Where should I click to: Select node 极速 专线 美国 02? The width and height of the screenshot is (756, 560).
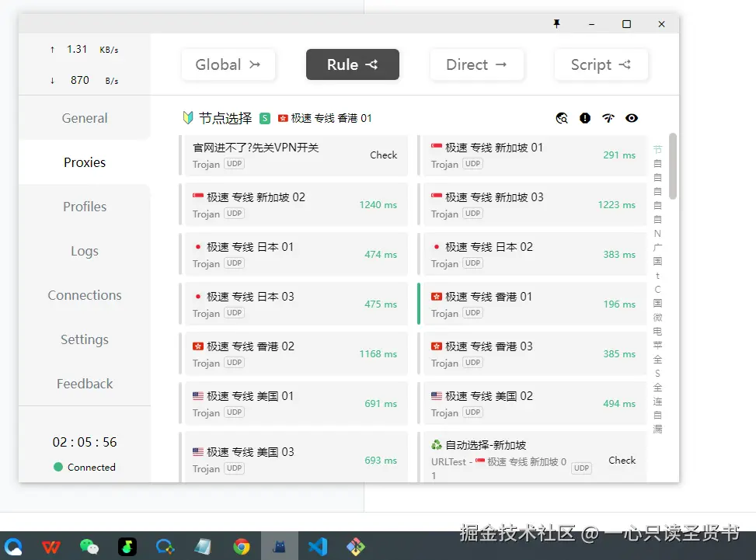pyautogui.click(x=531, y=403)
